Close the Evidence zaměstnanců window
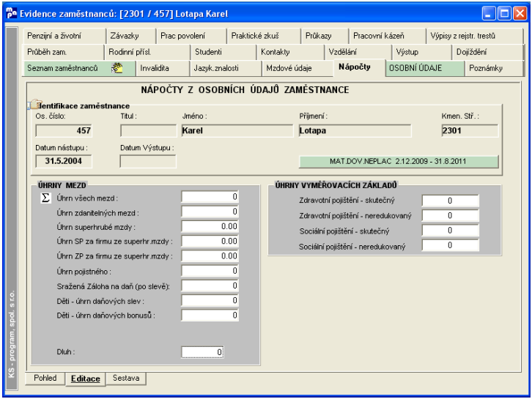The height and width of the screenshot is (399, 532). 520,14
